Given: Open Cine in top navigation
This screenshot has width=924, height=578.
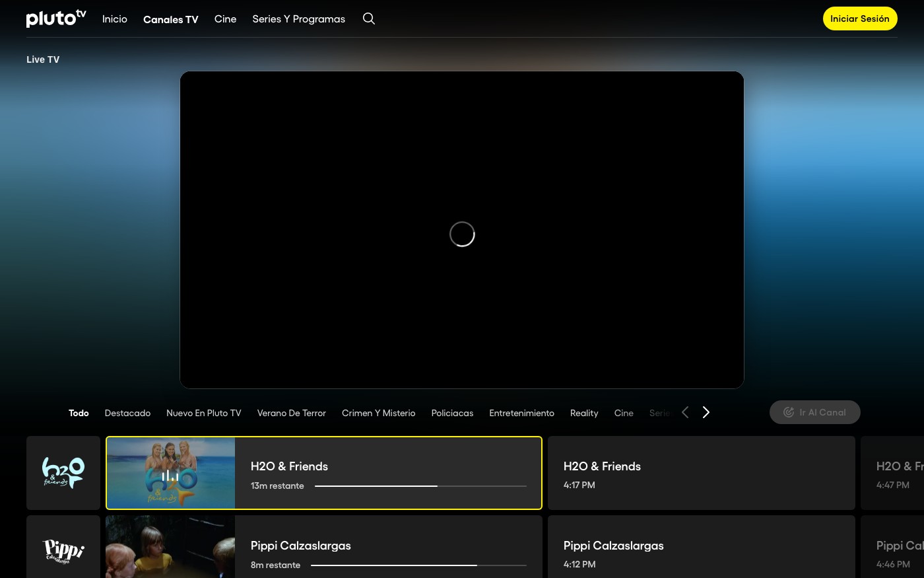Looking at the screenshot, I should [225, 19].
